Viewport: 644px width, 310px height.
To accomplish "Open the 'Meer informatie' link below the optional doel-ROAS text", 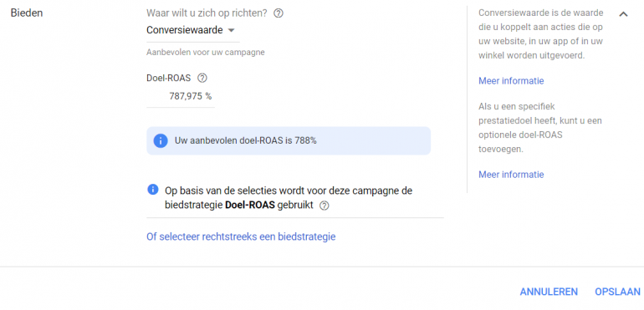I will coord(511,175).
